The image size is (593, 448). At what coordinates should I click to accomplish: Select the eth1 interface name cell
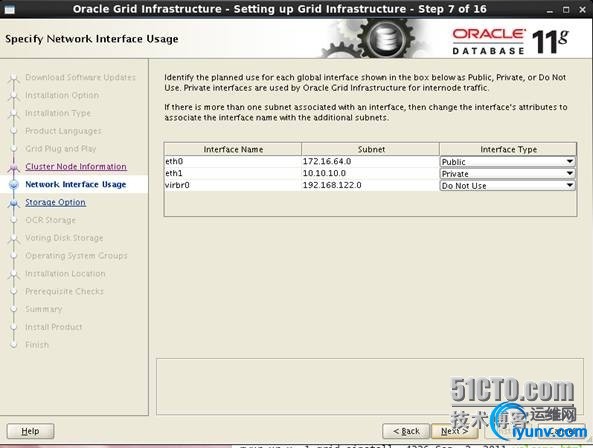[x=233, y=174]
